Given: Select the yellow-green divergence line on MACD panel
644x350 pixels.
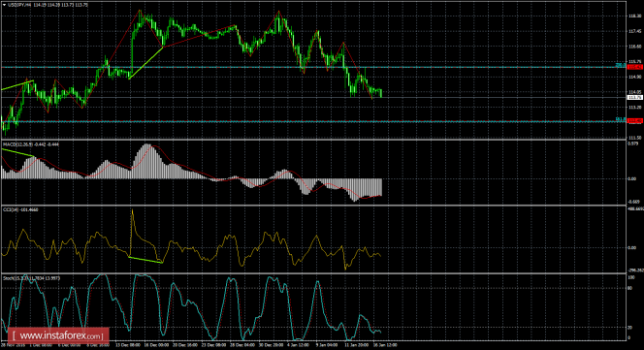Looking at the screenshot, I should click(x=18, y=153).
